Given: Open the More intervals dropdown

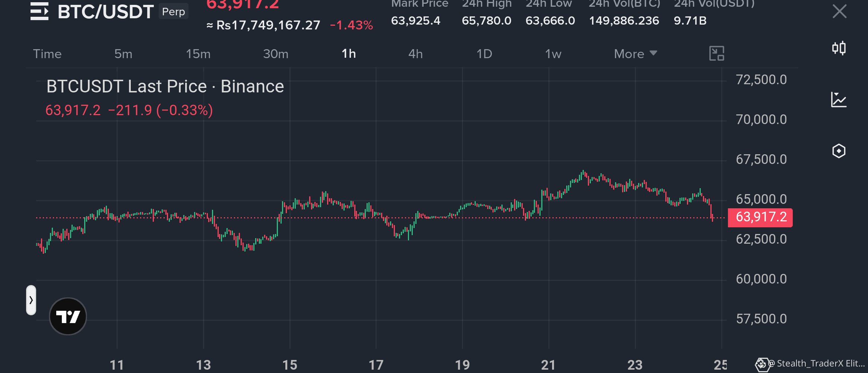Looking at the screenshot, I should 636,54.
